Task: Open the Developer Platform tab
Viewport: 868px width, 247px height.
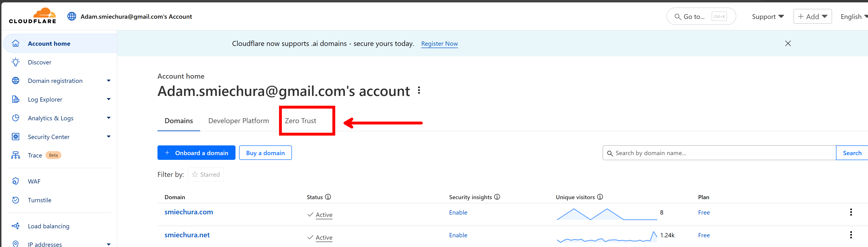Action: pos(239,121)
